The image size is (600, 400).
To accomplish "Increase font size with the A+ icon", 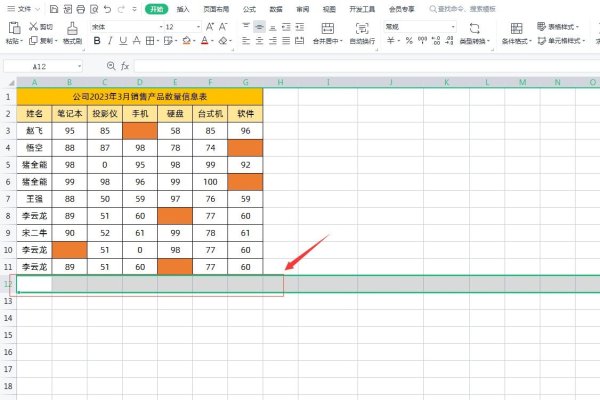I will tap(210, 26).
